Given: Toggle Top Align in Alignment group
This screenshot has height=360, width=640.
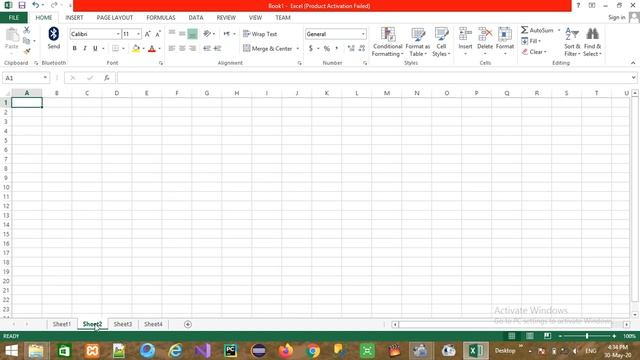Looking at the screenshot, I should coord(172,33).
